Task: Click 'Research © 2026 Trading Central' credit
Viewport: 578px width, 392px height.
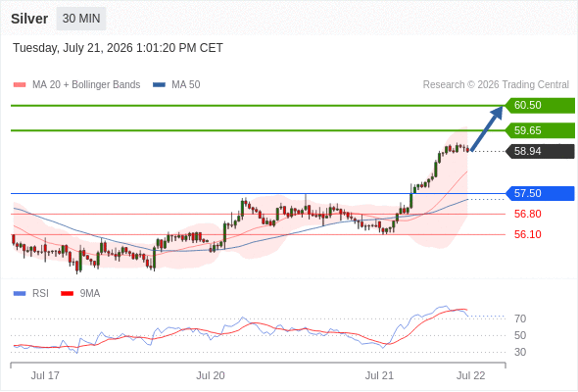Action: coord(496,85)
